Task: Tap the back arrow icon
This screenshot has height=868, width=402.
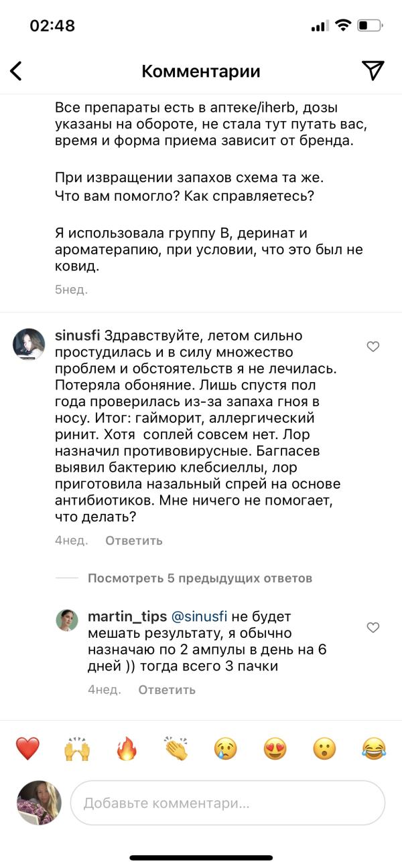Action: pos(16,71)
